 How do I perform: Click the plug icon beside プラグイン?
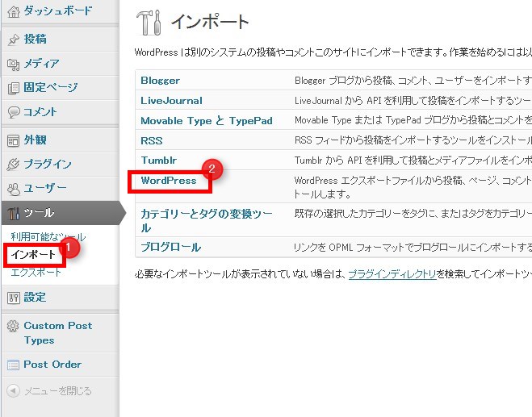(x=14, y=165)
